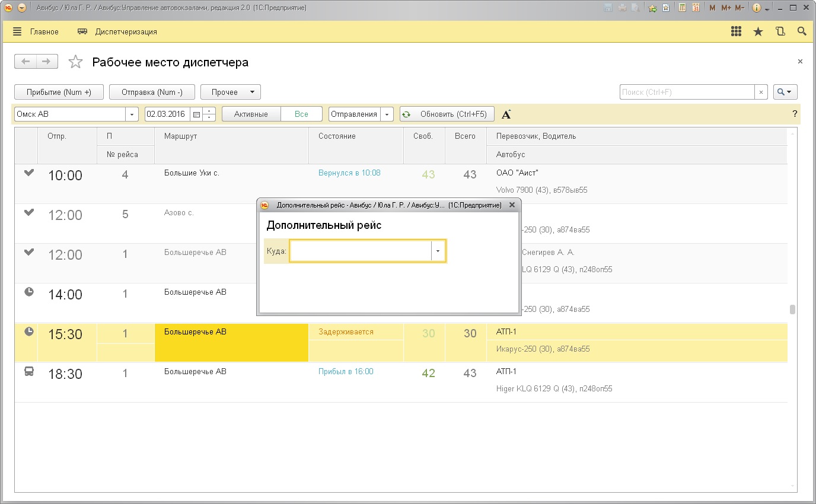Click the magnifier search icon in top panel
816x504 pixels.
click(x=802, y=32)
